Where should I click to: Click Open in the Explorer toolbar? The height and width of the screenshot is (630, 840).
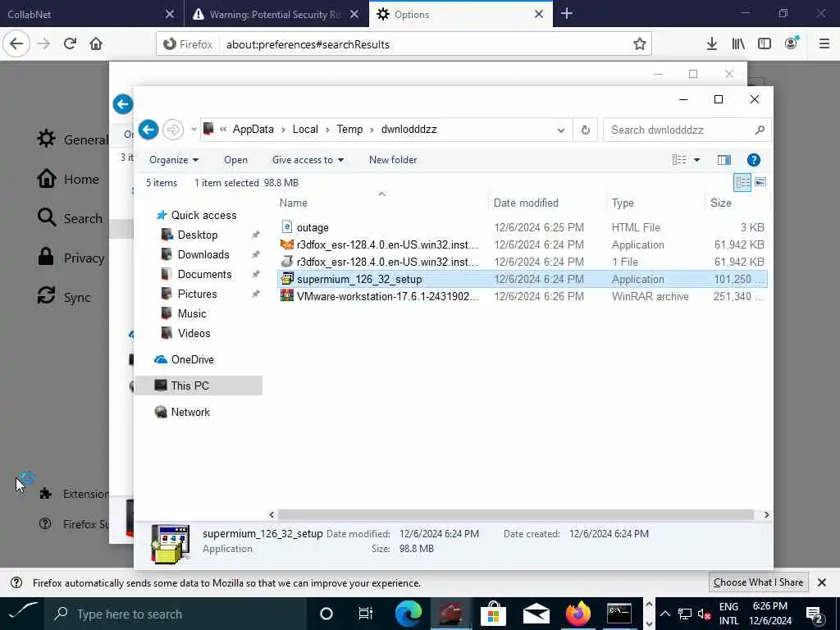point(235,160)
